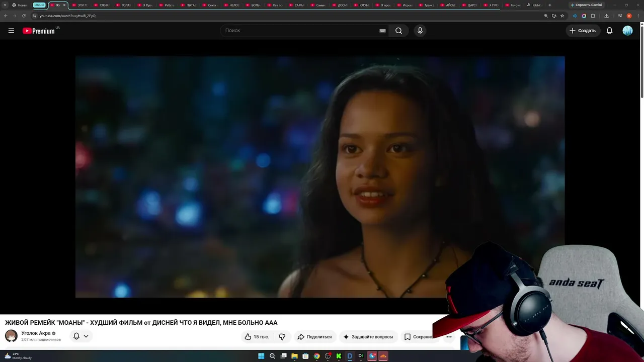Open the Уголок Акра channel avatar

[11, 336]
